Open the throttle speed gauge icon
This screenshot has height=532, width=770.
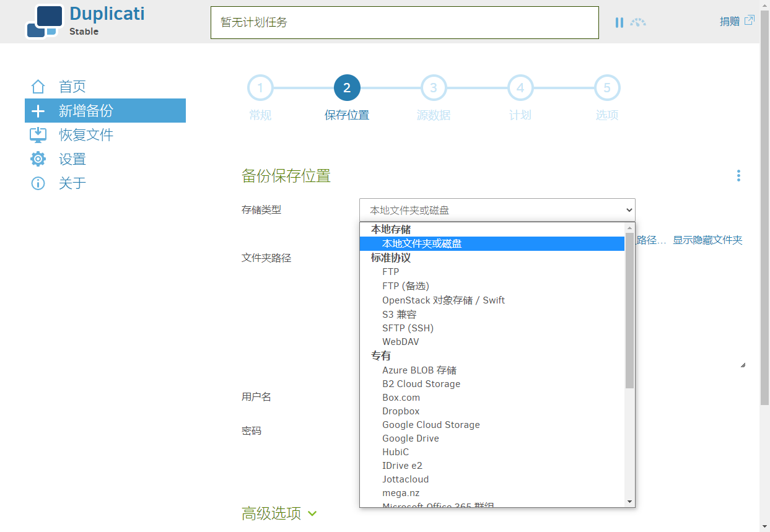638,22
